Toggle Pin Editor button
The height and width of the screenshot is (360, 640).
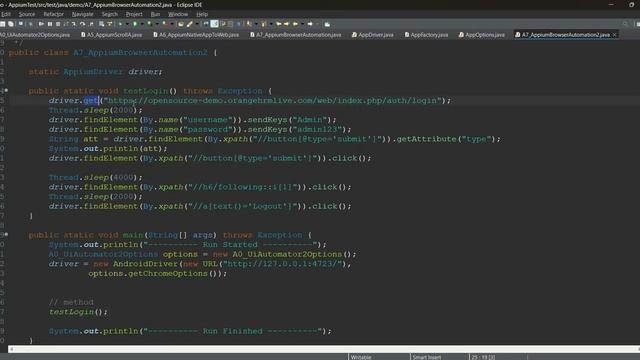pos(327,24)
